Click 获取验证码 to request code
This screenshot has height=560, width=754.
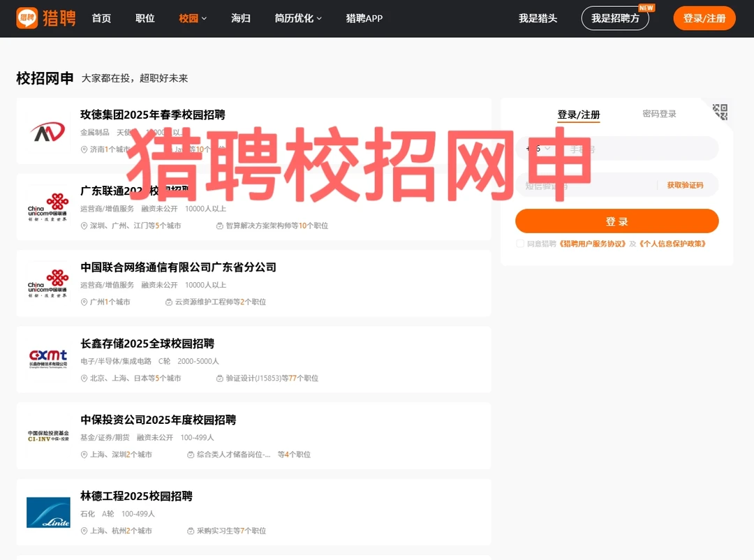[x=685, y=185]
